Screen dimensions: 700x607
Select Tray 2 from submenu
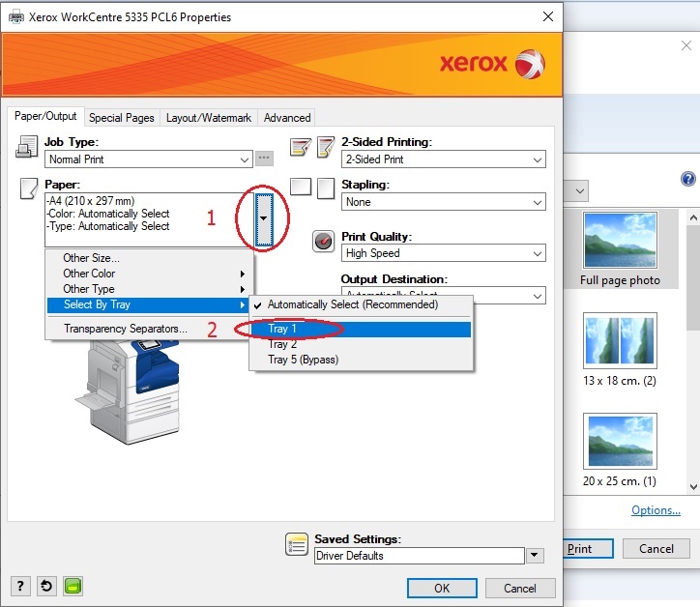click(361, 344)
